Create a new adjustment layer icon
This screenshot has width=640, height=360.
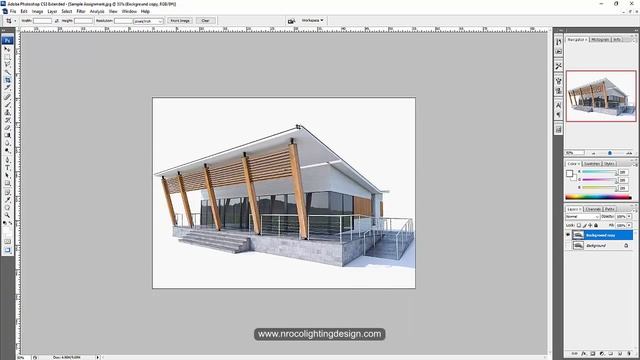[x=601, y=353]
